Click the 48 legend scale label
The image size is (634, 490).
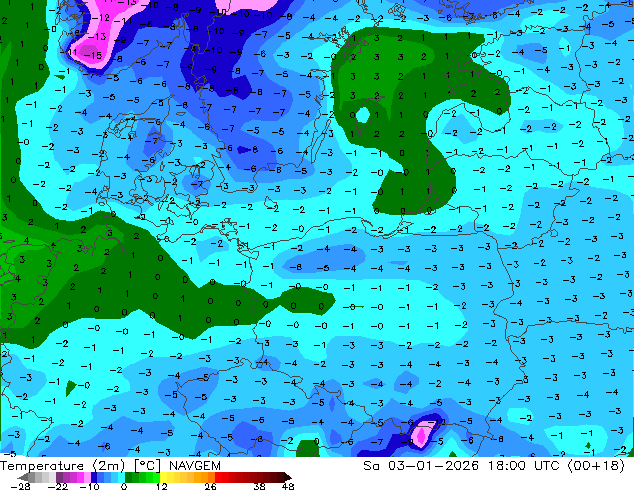[288, 486]
